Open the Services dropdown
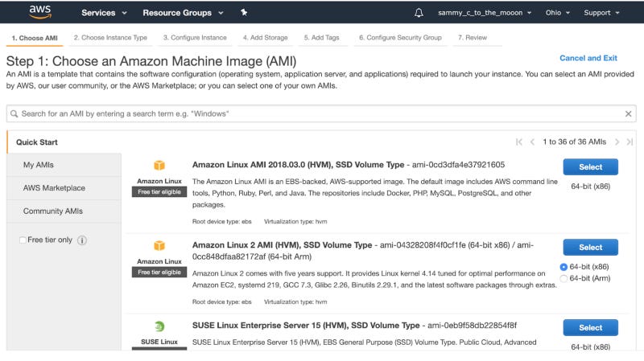The height and width of the screenshot is (361, 644). coord(104,13)
